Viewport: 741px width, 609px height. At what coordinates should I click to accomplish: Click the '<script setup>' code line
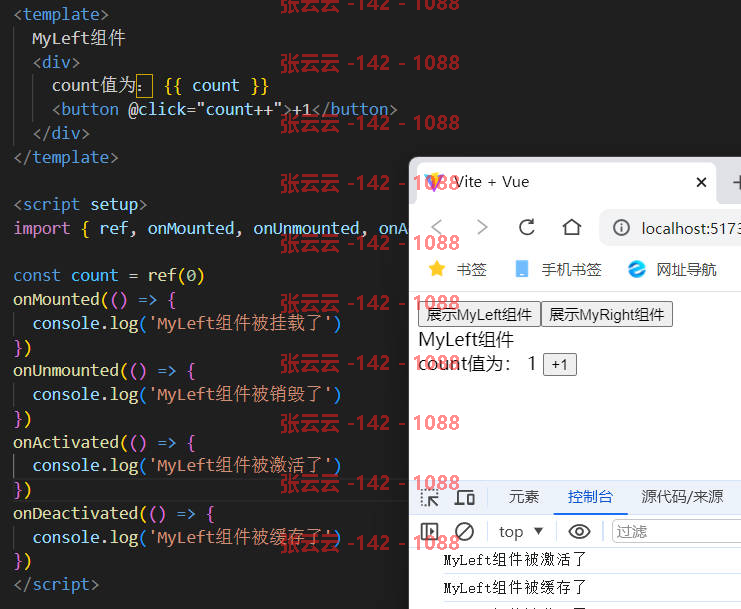point(80,205)
